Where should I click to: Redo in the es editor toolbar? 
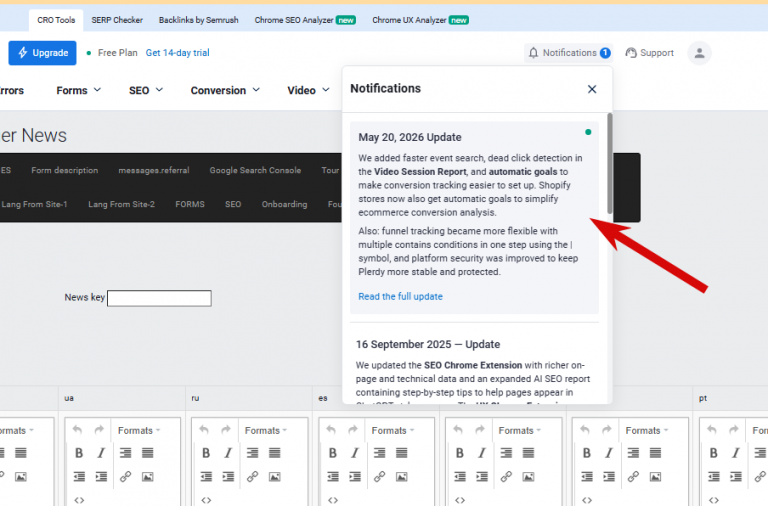(353, 430)
